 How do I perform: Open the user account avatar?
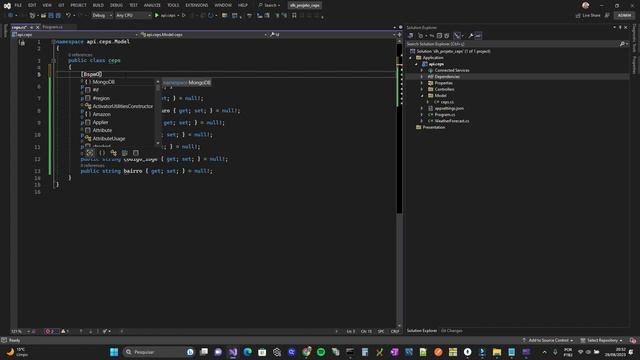(x=586, y=5)
